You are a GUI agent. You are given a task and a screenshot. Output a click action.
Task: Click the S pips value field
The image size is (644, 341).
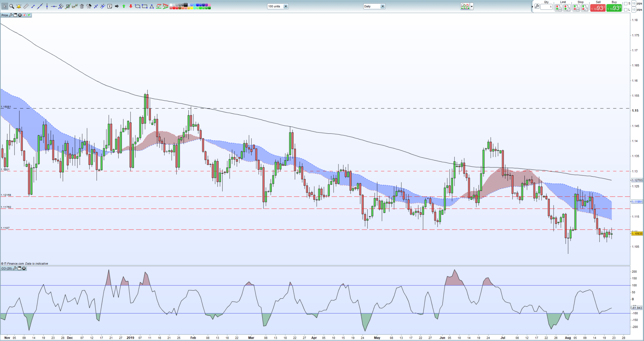coord(634,3)
